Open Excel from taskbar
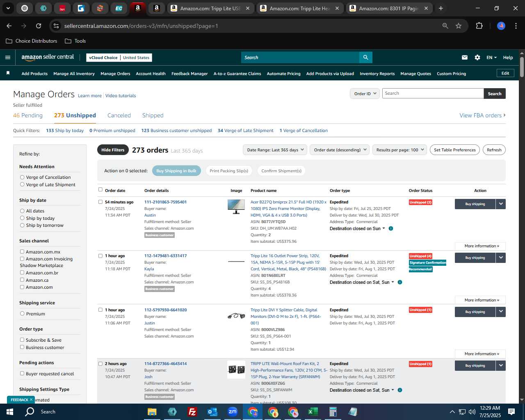 point(313,412)
